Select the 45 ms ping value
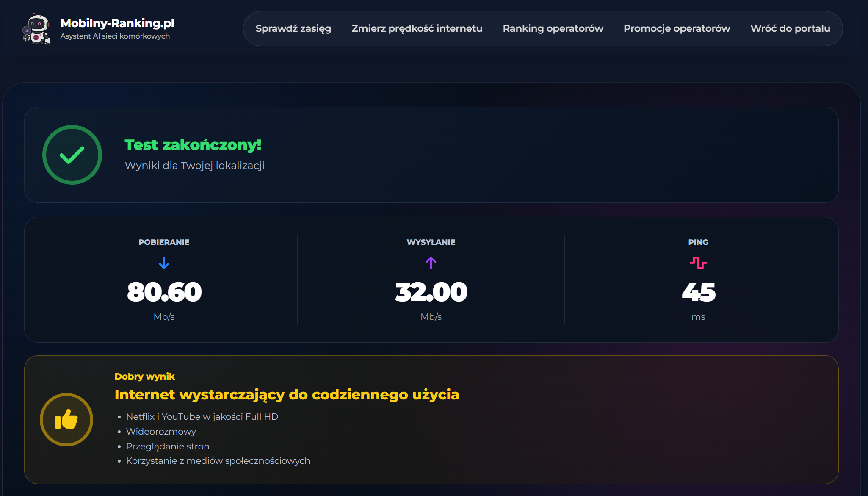This screenshot has width=868, height=496. tap(699, 292)
